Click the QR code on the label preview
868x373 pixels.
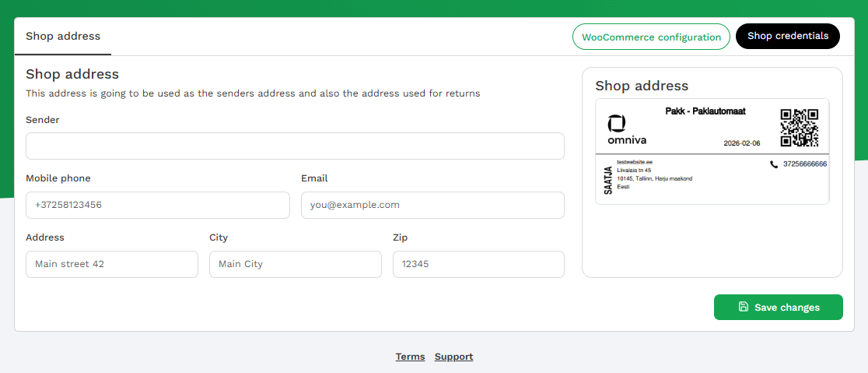point(800,128)
